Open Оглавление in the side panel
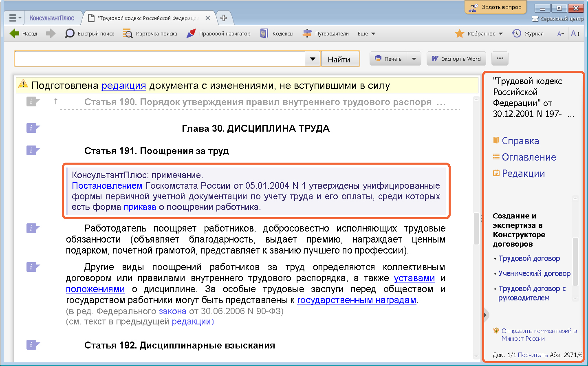The width and height of the screenshot is (588, 366). [x=529, y=157]
